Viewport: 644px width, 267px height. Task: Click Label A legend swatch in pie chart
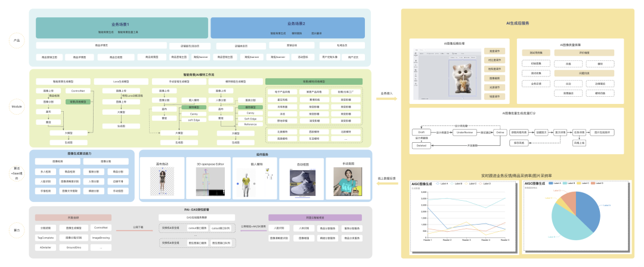click(x=551, y=183)
